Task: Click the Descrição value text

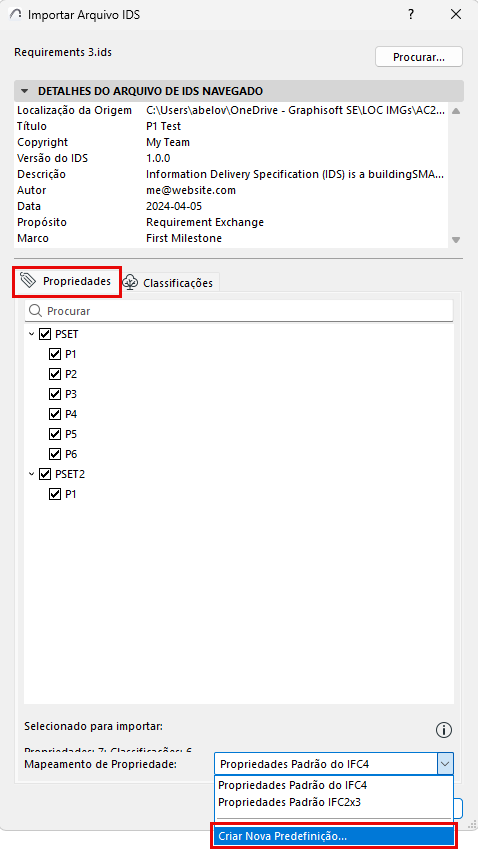Action: click(296, 175)
